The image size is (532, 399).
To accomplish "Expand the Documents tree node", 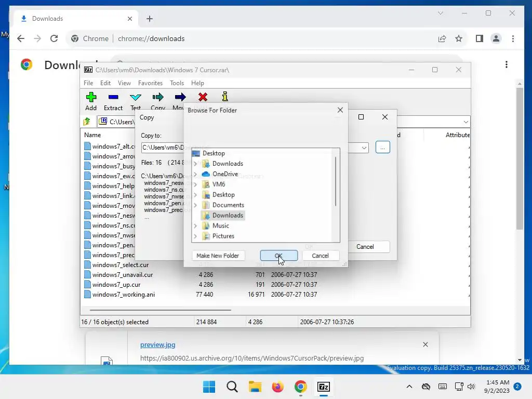I will click(195, 205).
